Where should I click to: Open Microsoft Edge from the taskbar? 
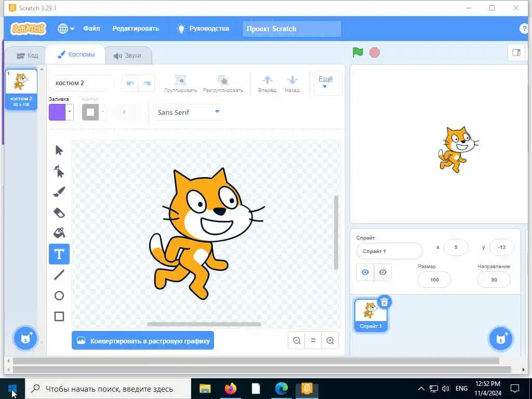click(281, 389)
